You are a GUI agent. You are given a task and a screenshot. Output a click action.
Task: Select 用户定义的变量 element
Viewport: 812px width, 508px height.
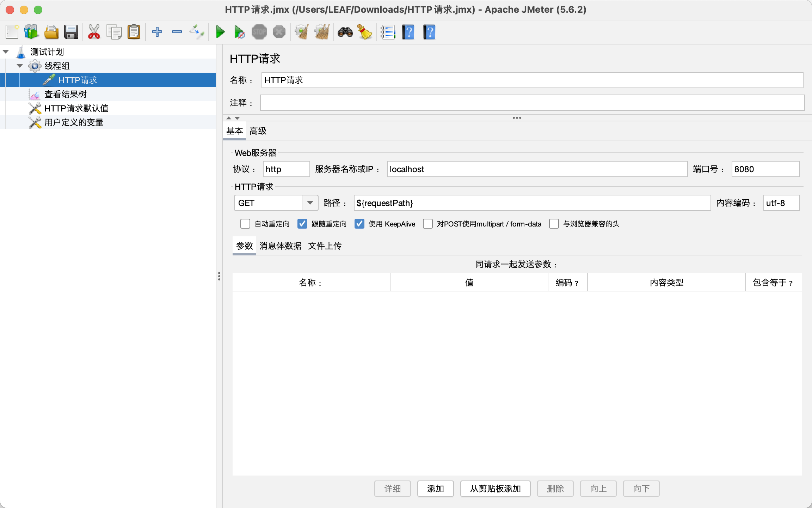pos(74,122)
